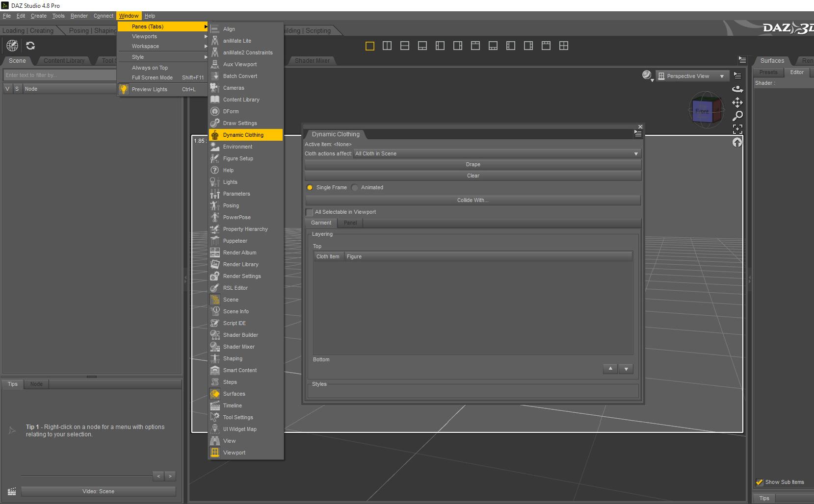Open Dynamic Clothing pane options menu
This screenshot has width=814, height=504.
point(637,133)
